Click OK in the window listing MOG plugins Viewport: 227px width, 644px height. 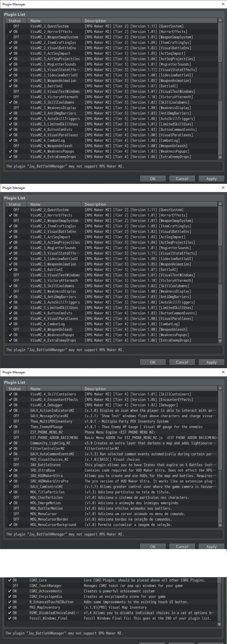(x=153, y=546)
